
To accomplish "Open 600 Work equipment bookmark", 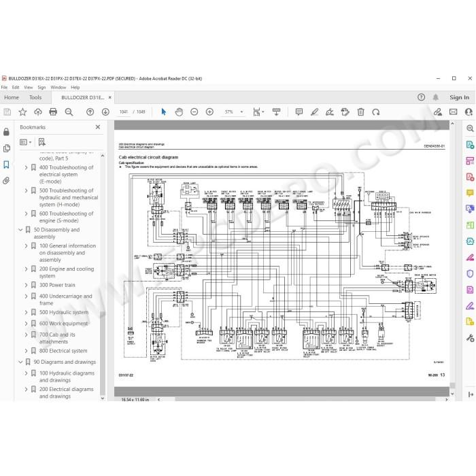I will (x=63, y=323).
